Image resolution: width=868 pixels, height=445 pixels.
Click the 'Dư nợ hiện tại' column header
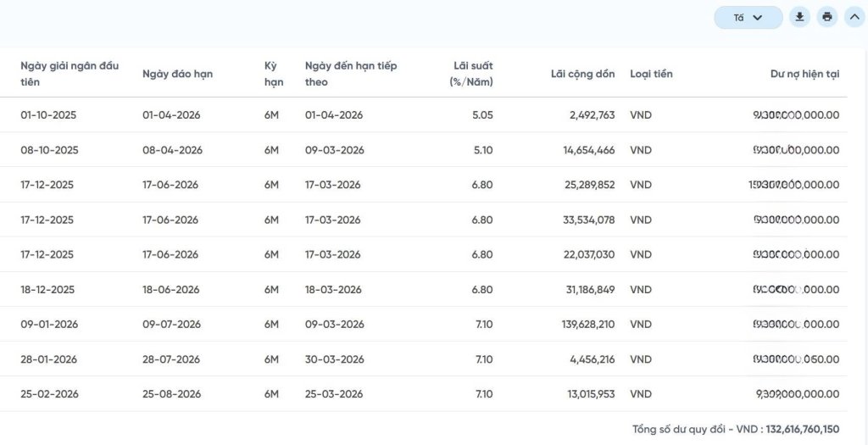point(804,74)
